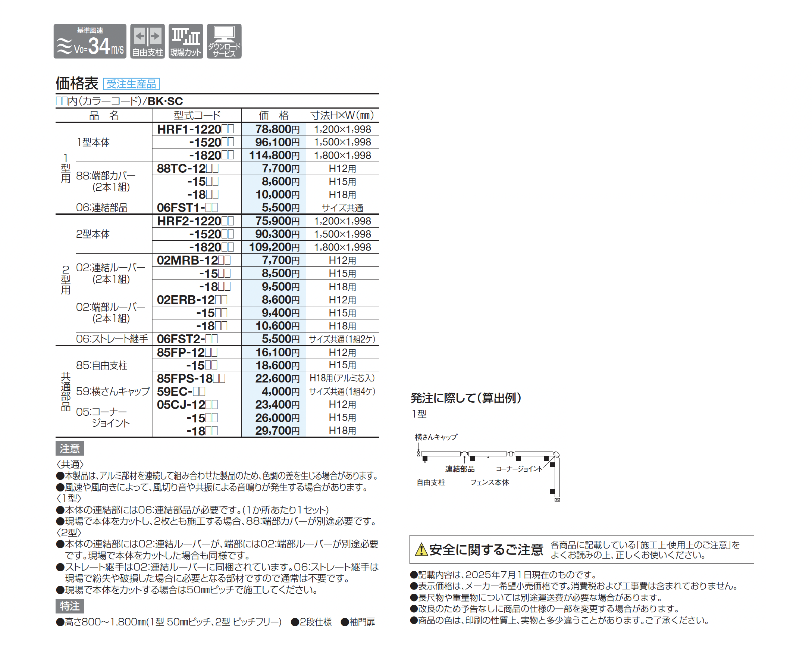Click the 78,800円 price cell
The width and height of the screenshot is (812, 659).
pos(277,129)
